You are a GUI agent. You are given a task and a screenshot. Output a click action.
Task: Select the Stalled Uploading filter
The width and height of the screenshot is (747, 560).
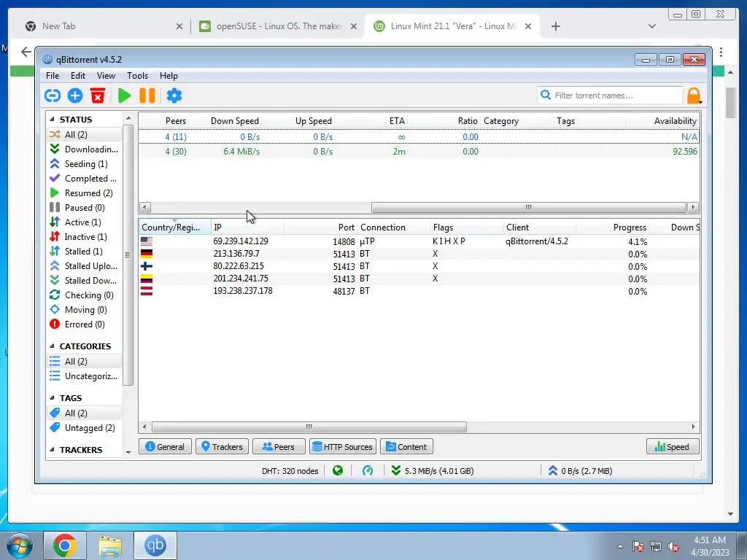point(85,266)
